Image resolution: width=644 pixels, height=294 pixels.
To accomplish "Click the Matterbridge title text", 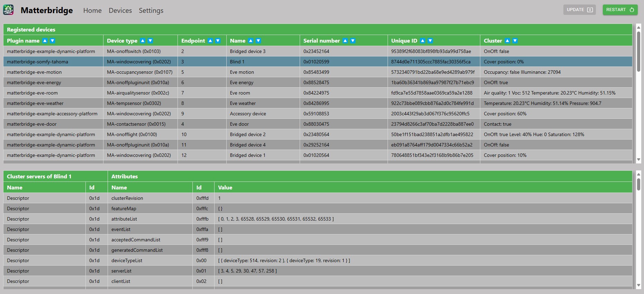I will 47,10.
